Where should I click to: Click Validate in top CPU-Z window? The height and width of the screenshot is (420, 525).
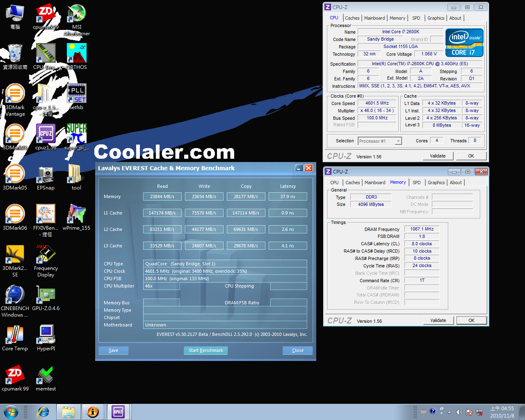(438, 156)
